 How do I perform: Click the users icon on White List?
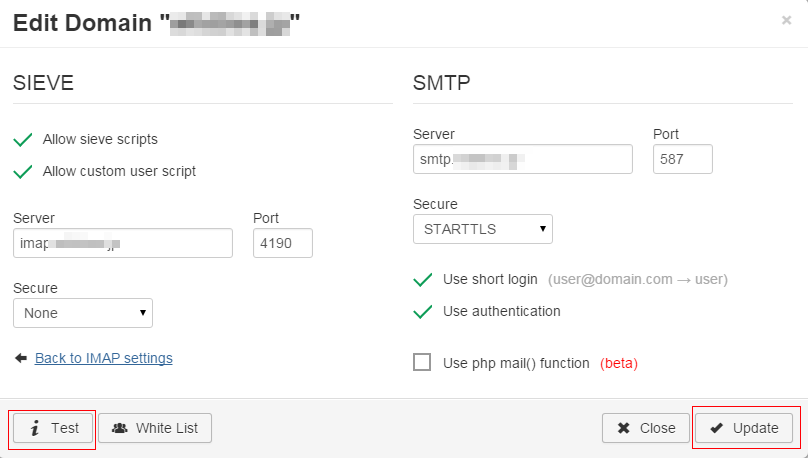coord(120,428)
